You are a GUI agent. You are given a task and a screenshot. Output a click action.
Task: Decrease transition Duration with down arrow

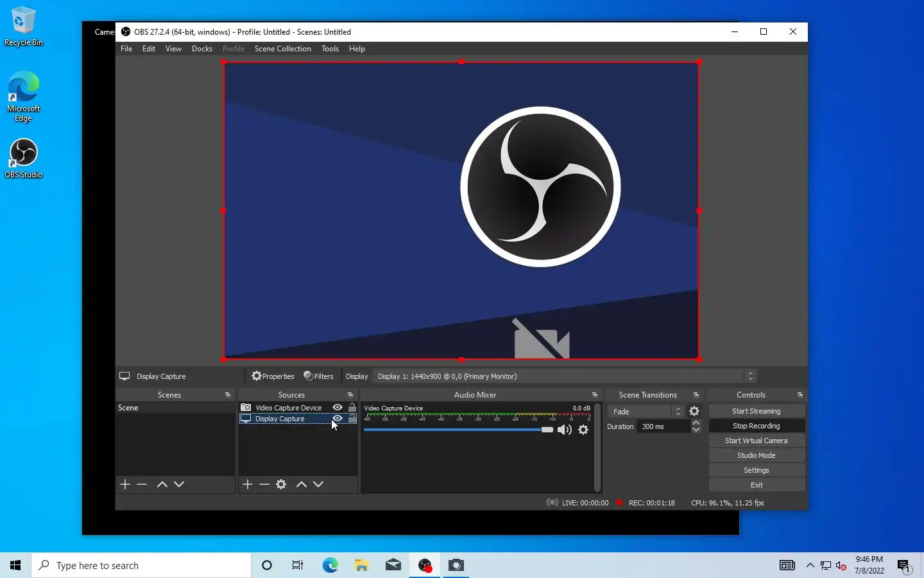point(696,430)
